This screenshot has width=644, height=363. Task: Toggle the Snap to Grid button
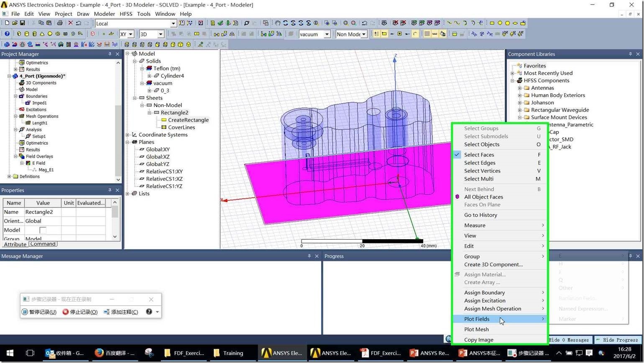tap(376, 34)
